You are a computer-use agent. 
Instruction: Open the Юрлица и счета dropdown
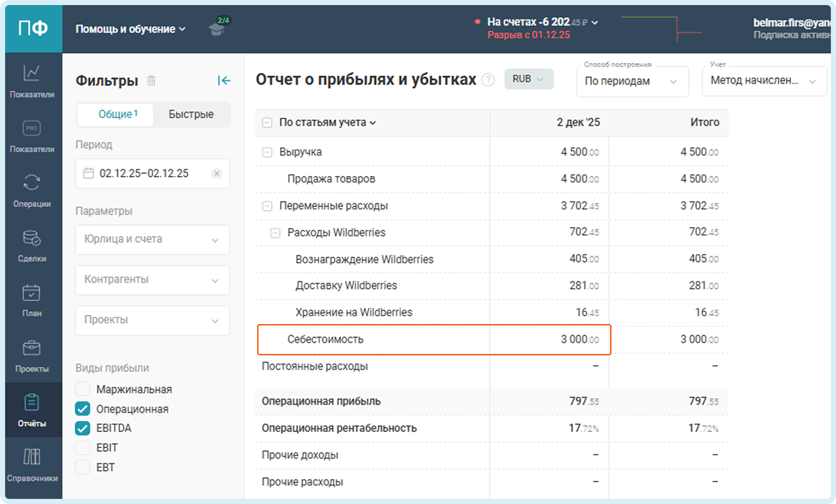[x=152, y=240]
